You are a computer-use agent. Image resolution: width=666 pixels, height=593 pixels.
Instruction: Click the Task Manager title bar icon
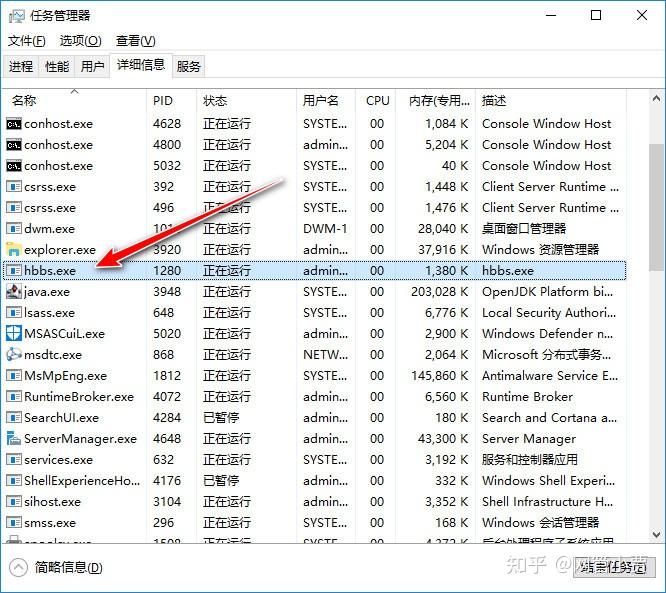(17, 16)
